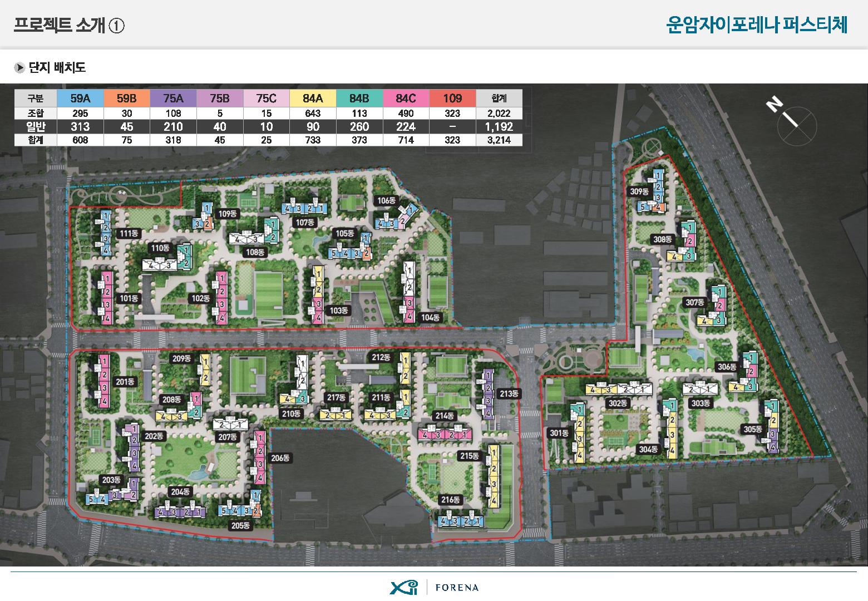Screen dimensions: 868x601
Task: Select the 59B orange legend cell
Action: pos(127,98)
